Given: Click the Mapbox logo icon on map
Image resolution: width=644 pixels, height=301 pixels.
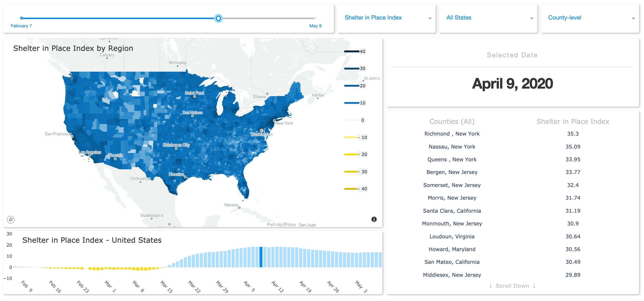Looking at the screenshot, I should pos(11,220).
